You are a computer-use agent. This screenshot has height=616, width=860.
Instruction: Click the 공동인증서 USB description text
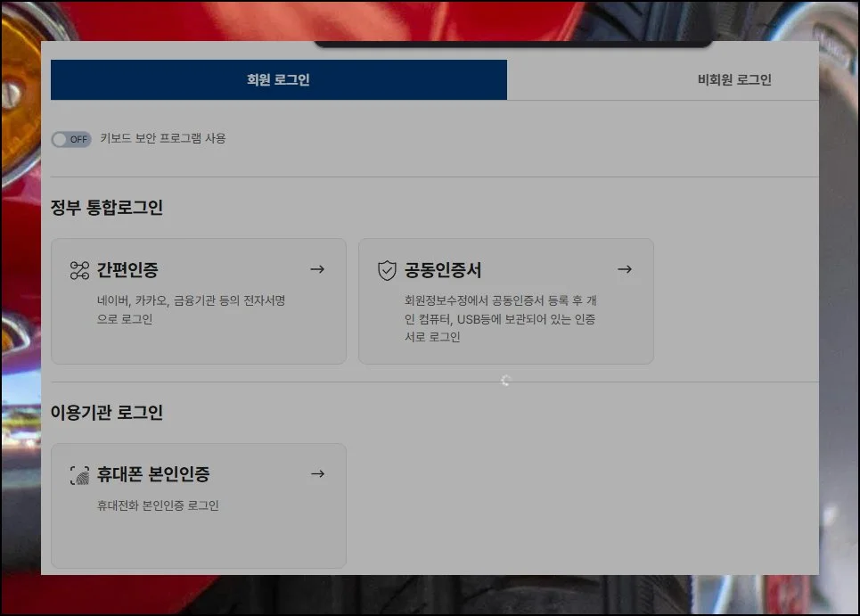500,319
